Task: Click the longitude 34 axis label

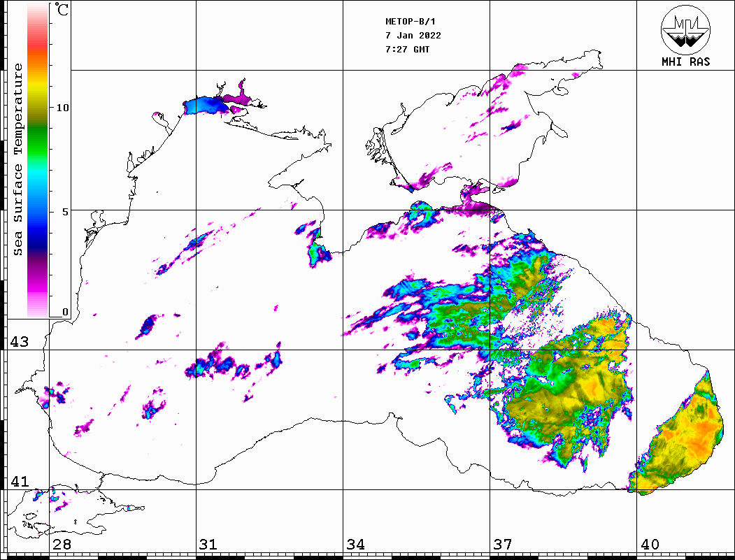Action: [355, 545]
